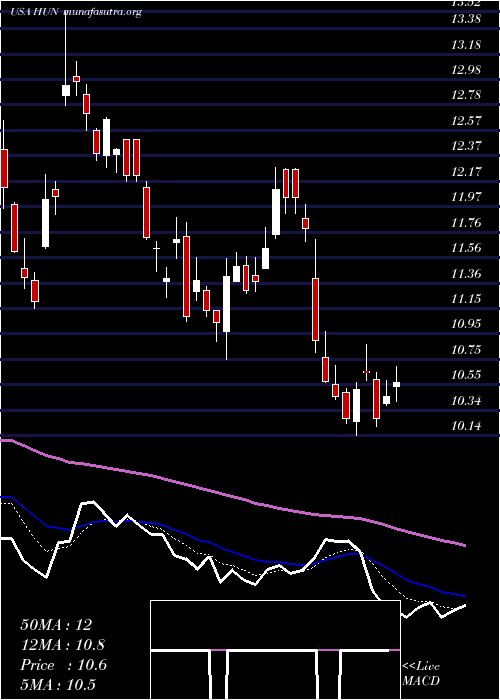The width and height of the screenshot is (500, 700).
Task: Select the 11.56 price level label
Action: (466, 248)
